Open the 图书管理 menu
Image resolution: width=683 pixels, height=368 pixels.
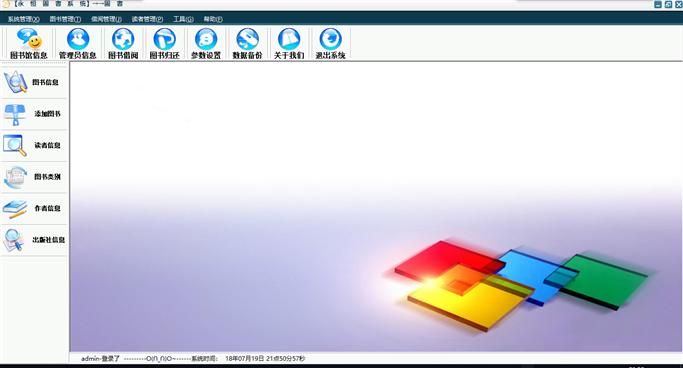tap(65, 19)
